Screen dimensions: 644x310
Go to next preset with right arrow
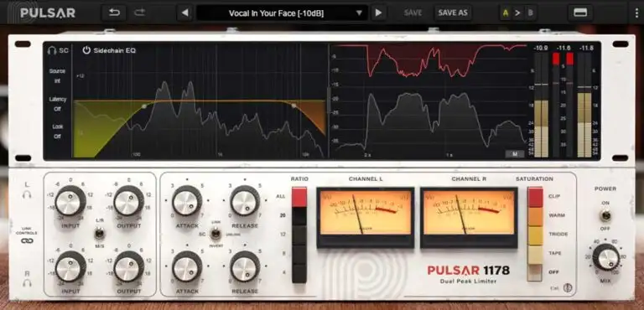[x=378, y=13]
